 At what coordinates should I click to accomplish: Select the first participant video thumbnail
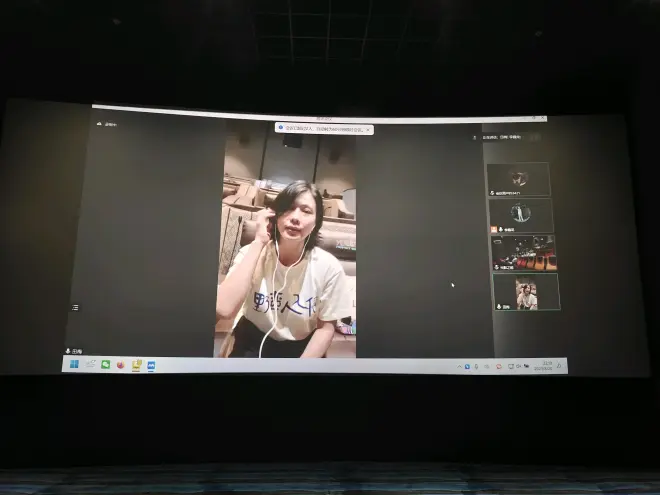click(x=518, y=179)
